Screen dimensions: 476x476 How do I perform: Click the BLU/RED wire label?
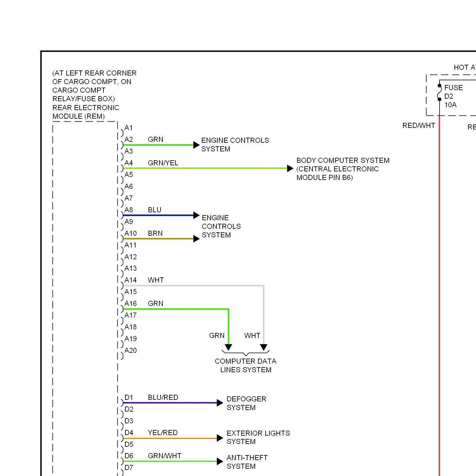163,398
